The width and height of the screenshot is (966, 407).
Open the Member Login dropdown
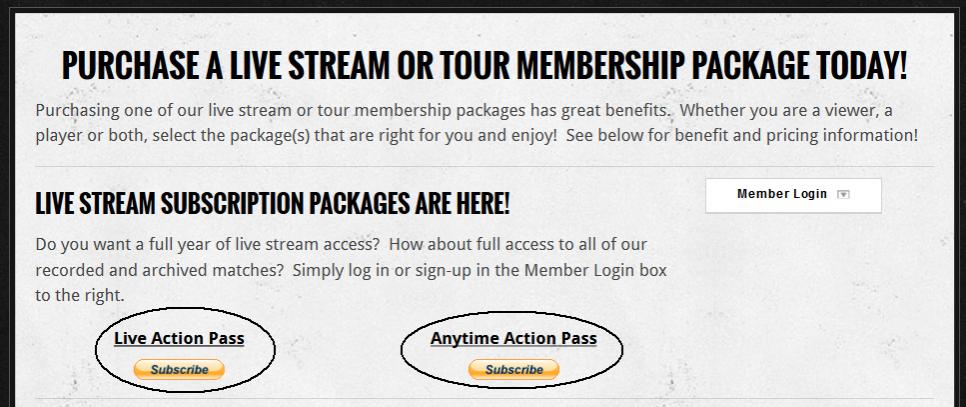point(782,195)
